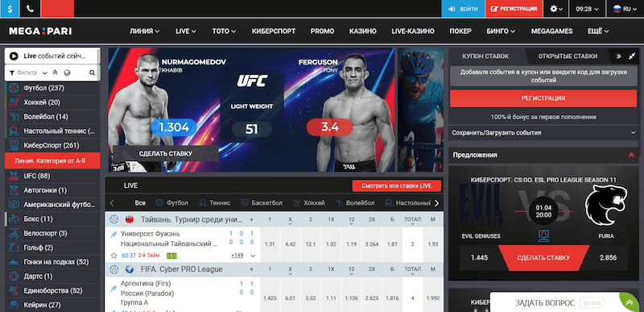Open the КАЗИНО page
The image size is (644, 312).
point(363,31)
